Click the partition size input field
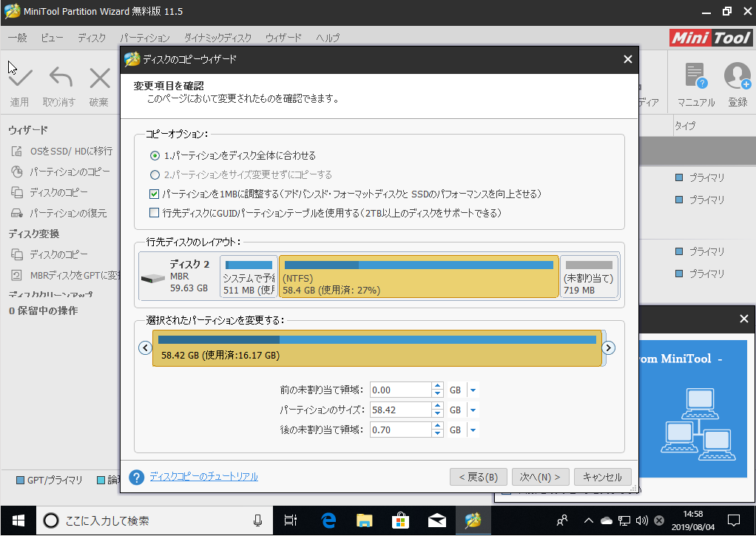Screen dimensions: 756x536 (399, 410)
